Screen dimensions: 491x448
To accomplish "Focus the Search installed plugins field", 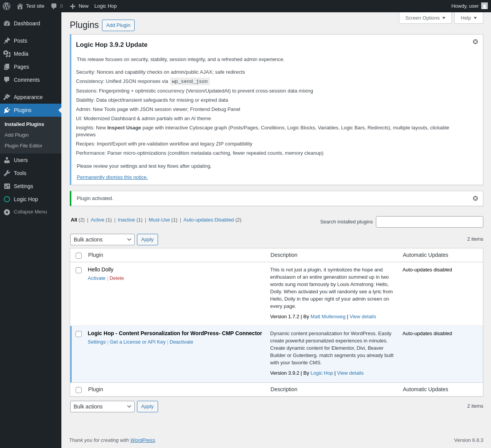I will [x=430, y=222].
